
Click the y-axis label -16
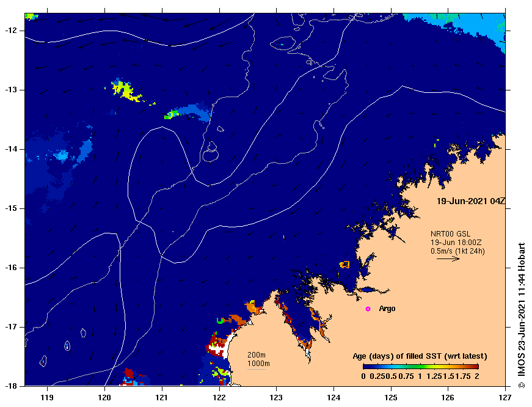coord(10,268)
